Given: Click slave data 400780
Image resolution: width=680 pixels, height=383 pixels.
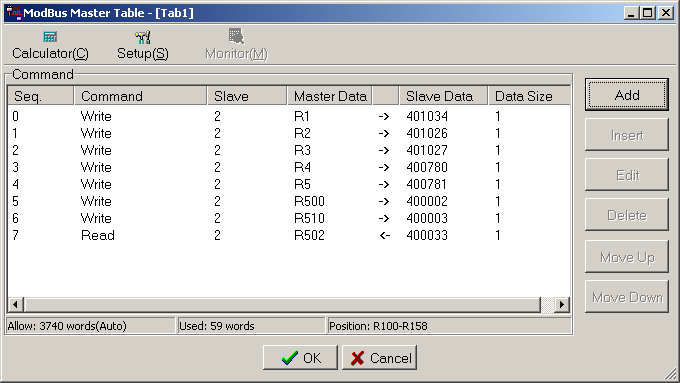Looking at the screenshot, I should pos(427,167).
